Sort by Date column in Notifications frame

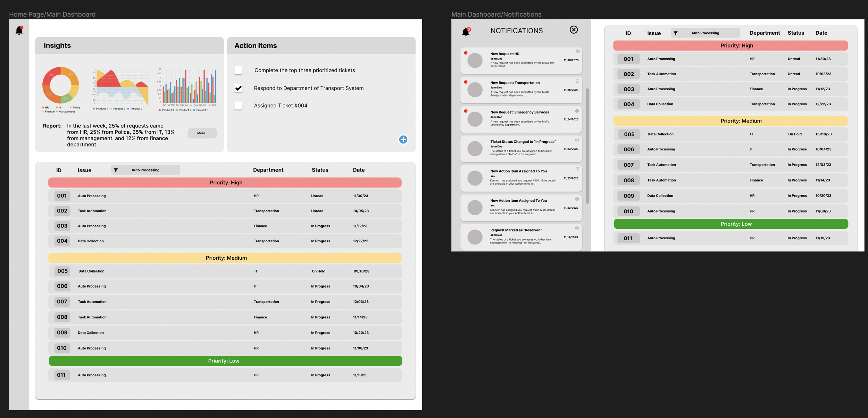[x=821, y=33]
